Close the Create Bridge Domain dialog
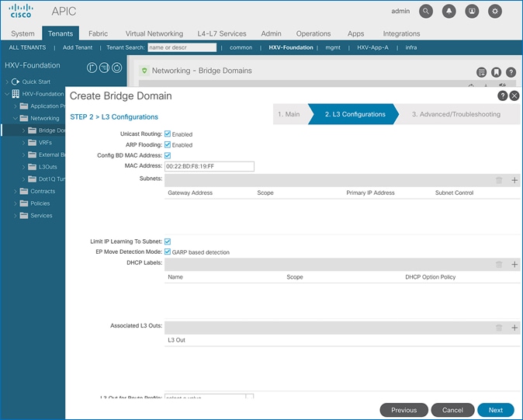The width and height of the screenshot is (523, 420). point(514,95)
